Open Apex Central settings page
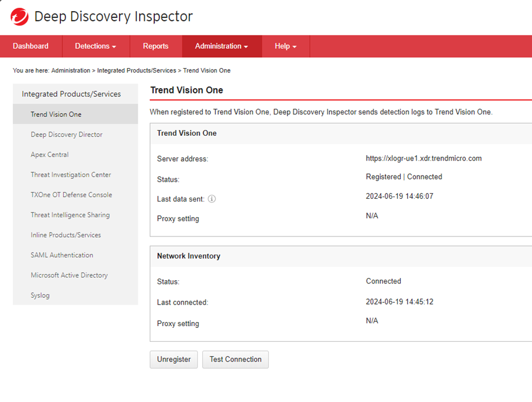532x402 pixels. [x=50, y=154]
